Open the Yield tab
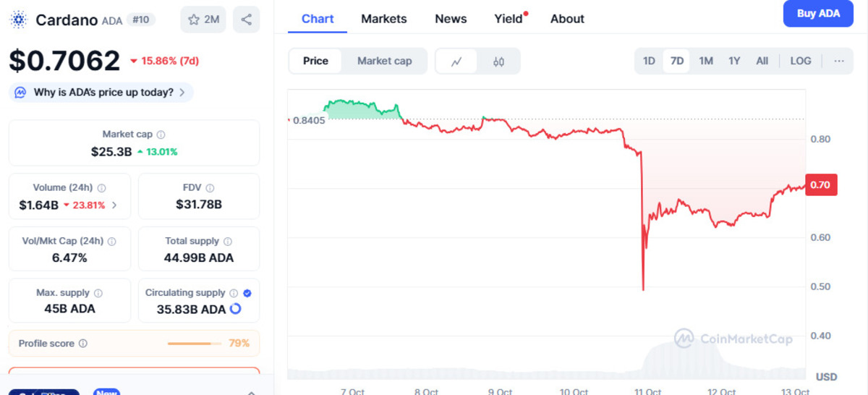 pyautogui.click(x=509, y=19)
